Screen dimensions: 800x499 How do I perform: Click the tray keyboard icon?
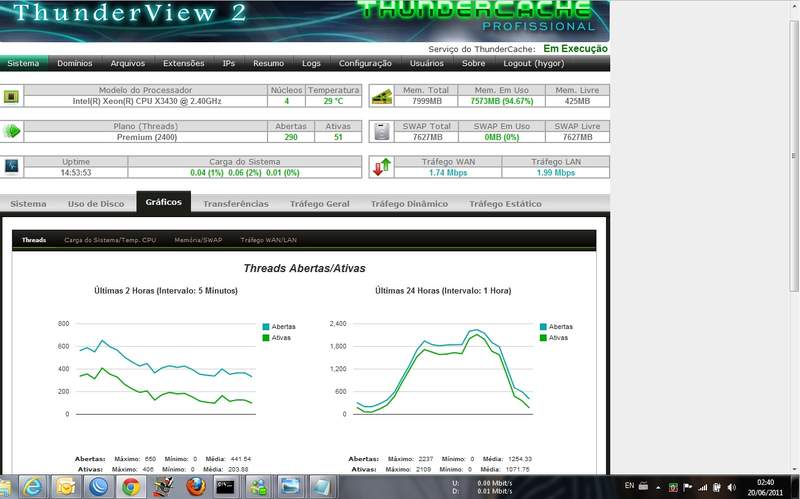[x=643, y=486]
